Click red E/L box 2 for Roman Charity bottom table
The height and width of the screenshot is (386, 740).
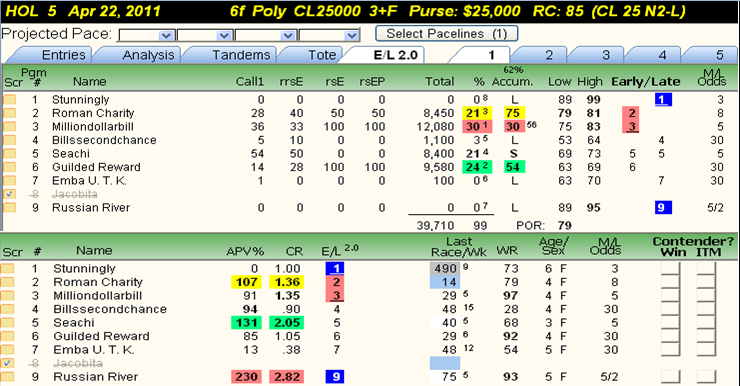pos(335,282)
